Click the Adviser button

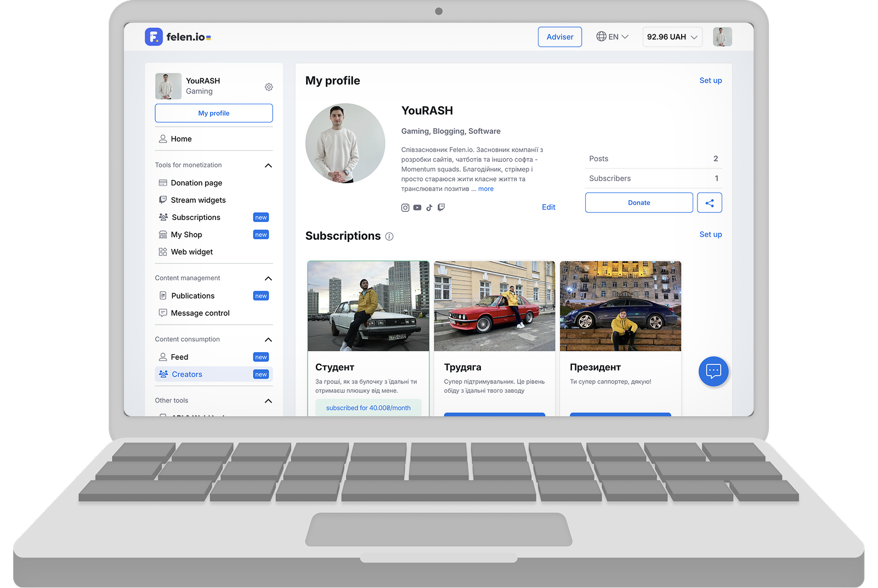point(559,37)
